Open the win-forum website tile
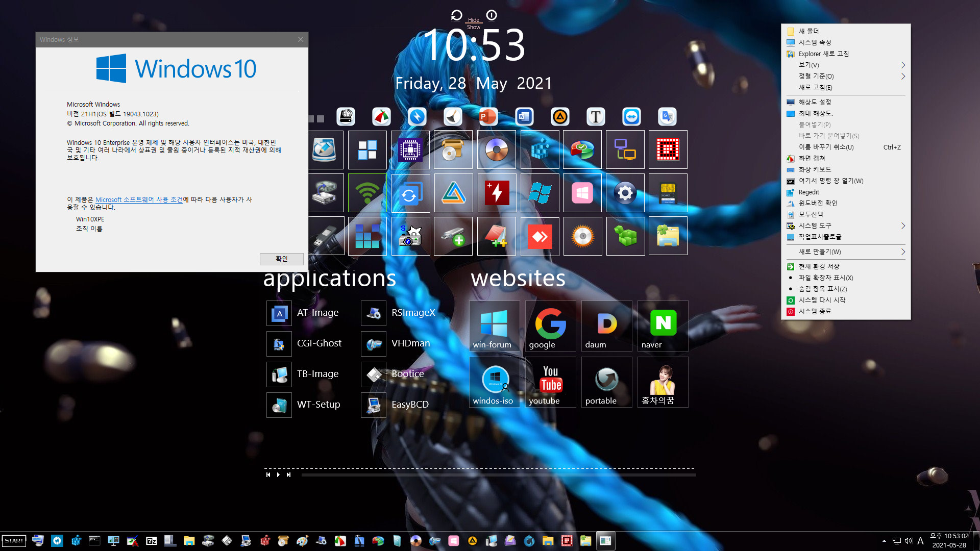Image resolution: width=980 pixels, height=551 pixels. click(494, 325)
